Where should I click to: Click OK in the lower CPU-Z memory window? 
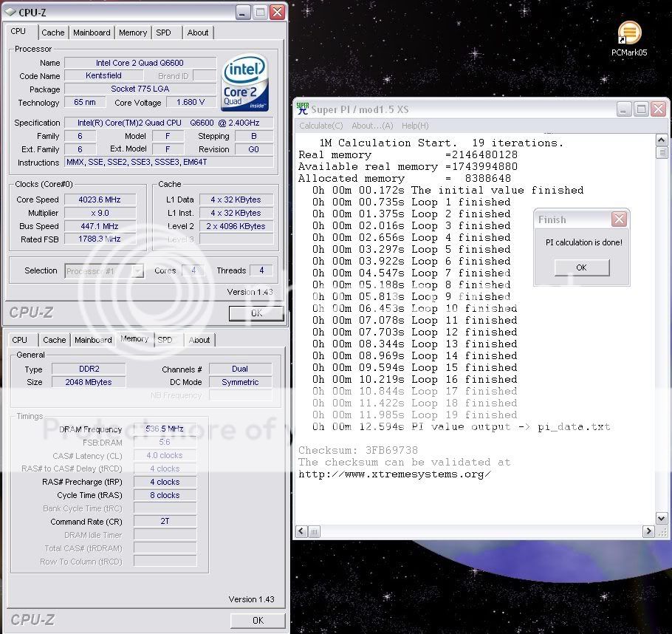(x=257, y=620)
